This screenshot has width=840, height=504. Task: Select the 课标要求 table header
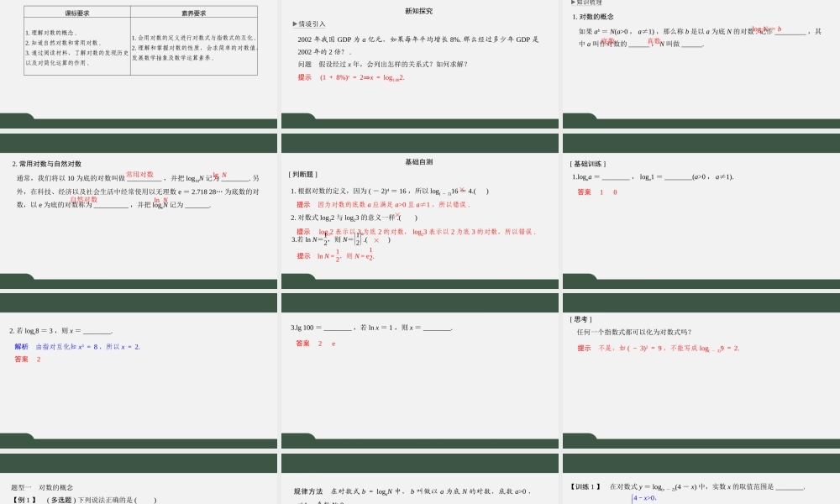click(x=77, y=10)
